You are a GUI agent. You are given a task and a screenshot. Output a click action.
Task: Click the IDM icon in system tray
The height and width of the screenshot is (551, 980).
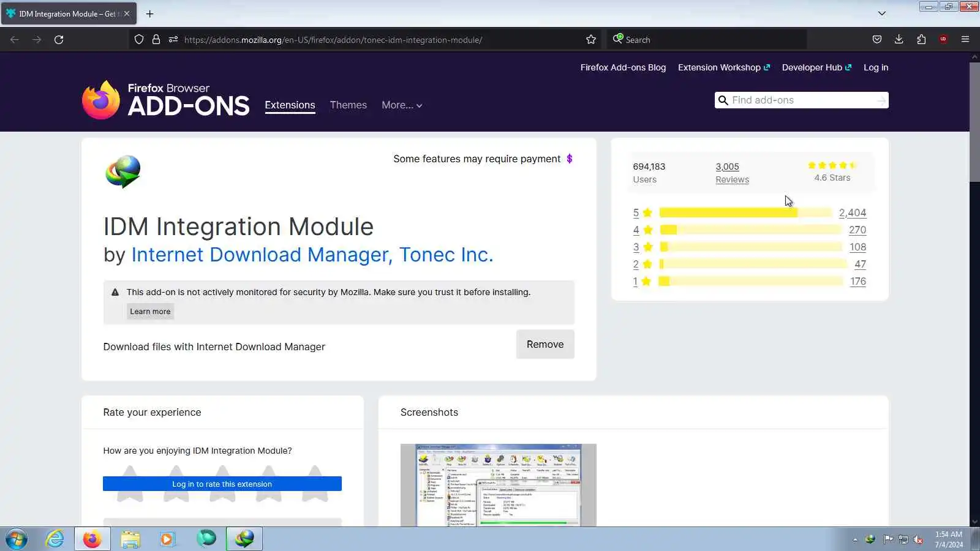coord(870,539)
